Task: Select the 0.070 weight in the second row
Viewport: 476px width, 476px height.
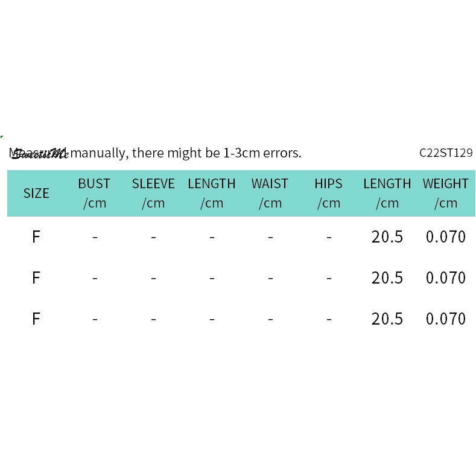Action: click(445, 278)
